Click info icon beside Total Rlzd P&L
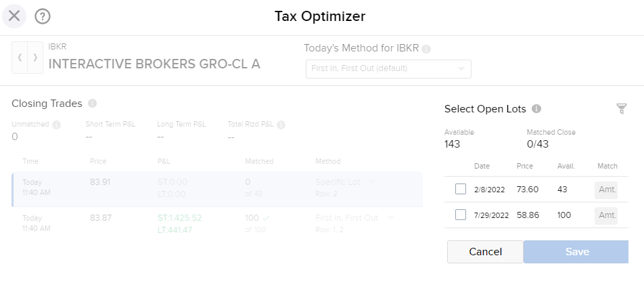The width and height of the screenshot is (644, 283). click(x=281, y=125)
